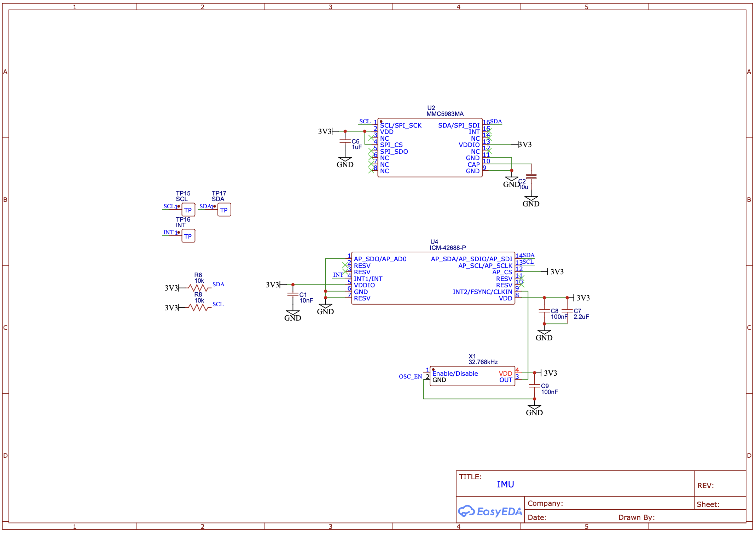
Task: Click the capacitor C2 10u symbol
Action: point(531,176)
